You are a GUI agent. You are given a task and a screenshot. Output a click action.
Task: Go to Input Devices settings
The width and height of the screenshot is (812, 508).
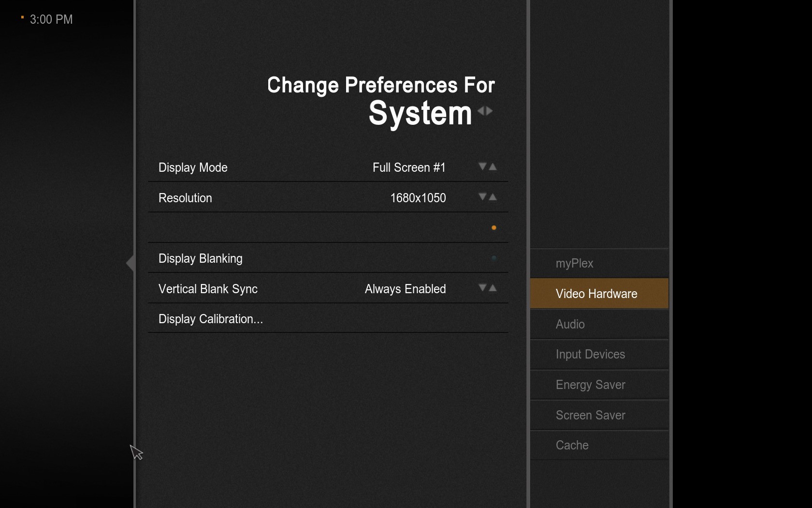tap(590, 354)
